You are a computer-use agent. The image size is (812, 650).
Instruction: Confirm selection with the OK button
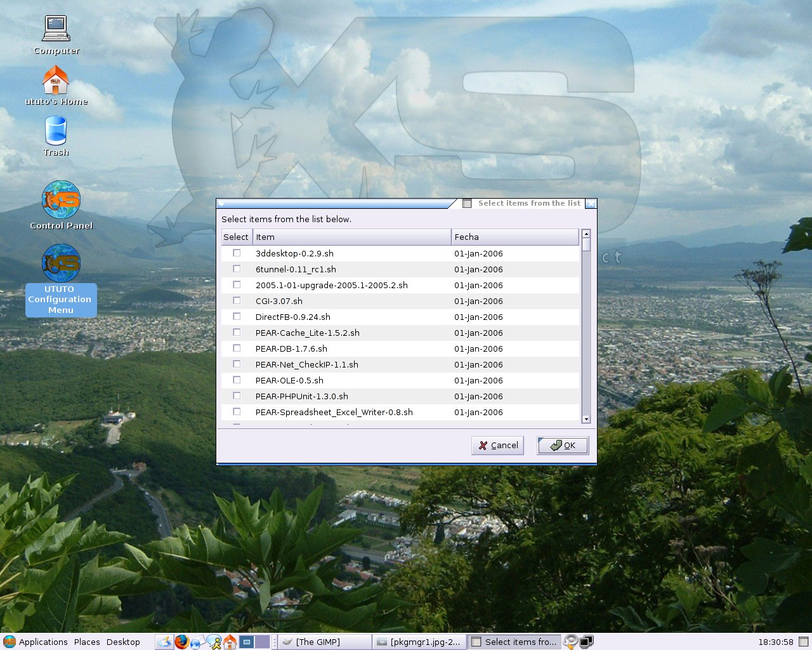563,445
